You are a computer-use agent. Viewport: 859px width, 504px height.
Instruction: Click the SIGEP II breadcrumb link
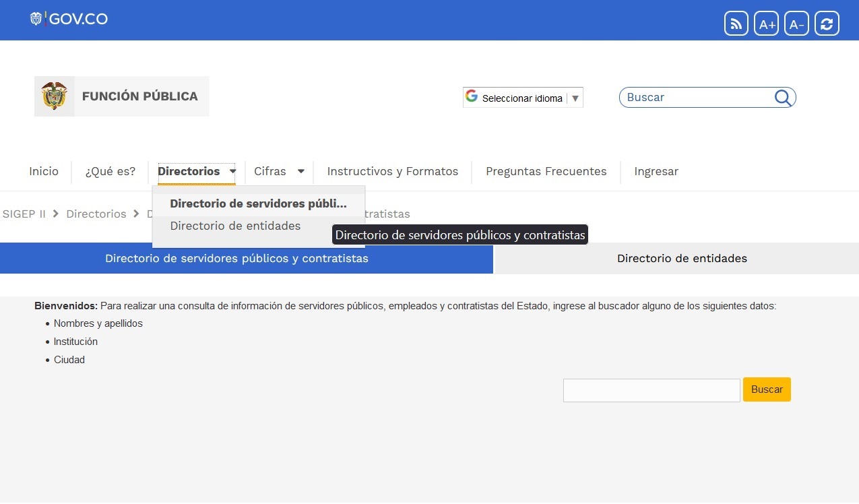point(24,214)
